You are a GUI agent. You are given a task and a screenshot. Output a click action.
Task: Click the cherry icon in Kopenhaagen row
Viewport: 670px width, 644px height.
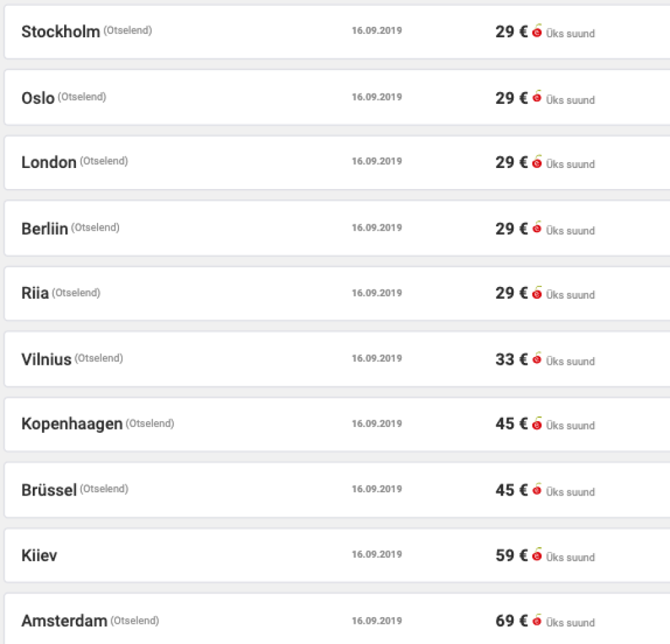point(537,424)
